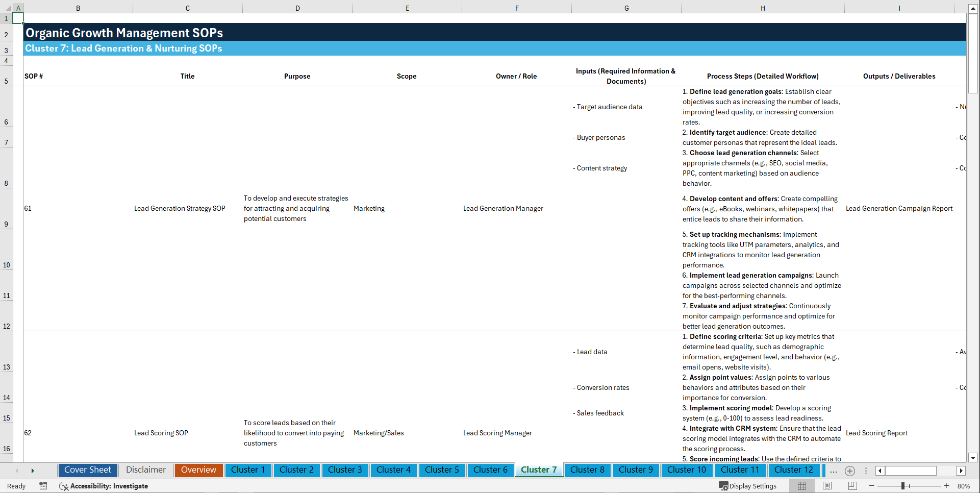
Task: Click the Zoom Out minus icon
Action: 871,486
